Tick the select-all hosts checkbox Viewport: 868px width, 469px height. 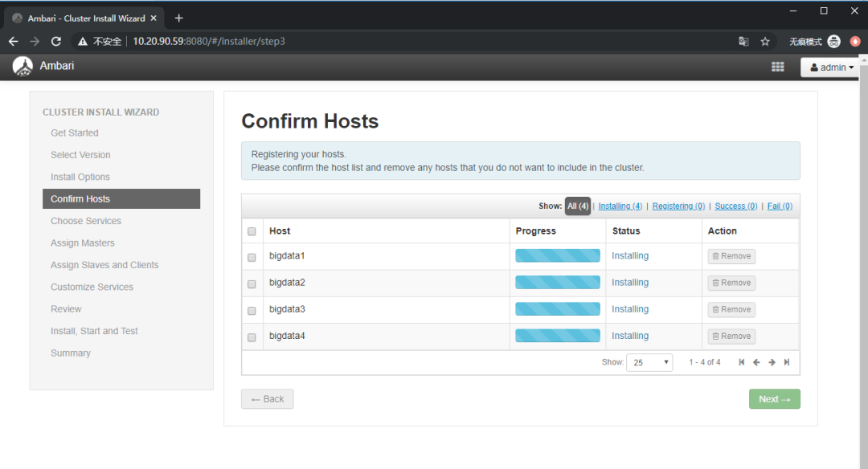tap(252, 231)
